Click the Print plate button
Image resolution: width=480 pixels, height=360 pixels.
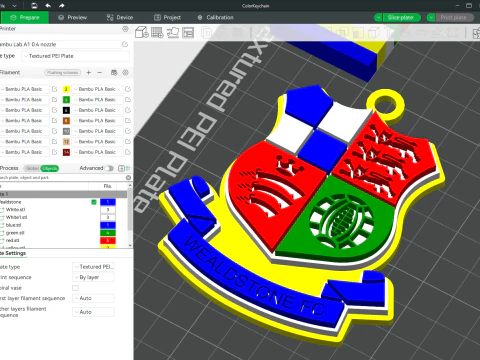(454, 18)
